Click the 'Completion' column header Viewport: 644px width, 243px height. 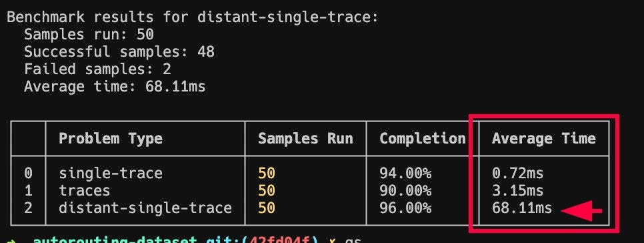click(x=423, y=139)
